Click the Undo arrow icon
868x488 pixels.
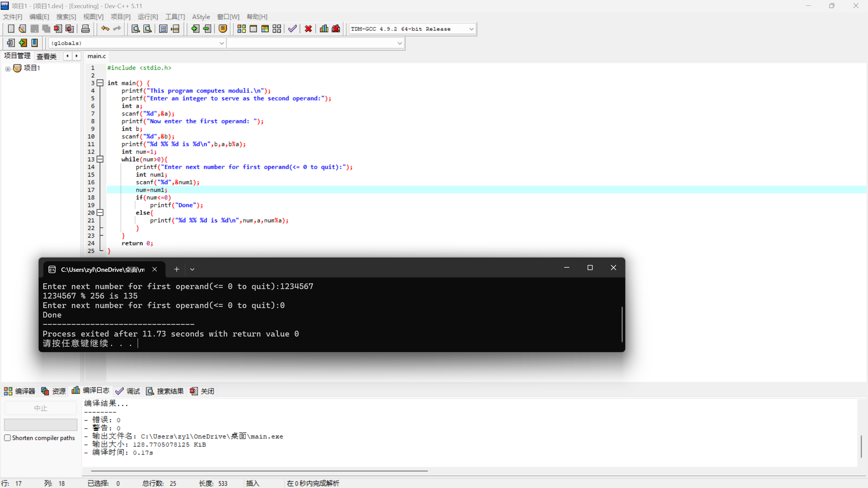[x=105, y=29]
